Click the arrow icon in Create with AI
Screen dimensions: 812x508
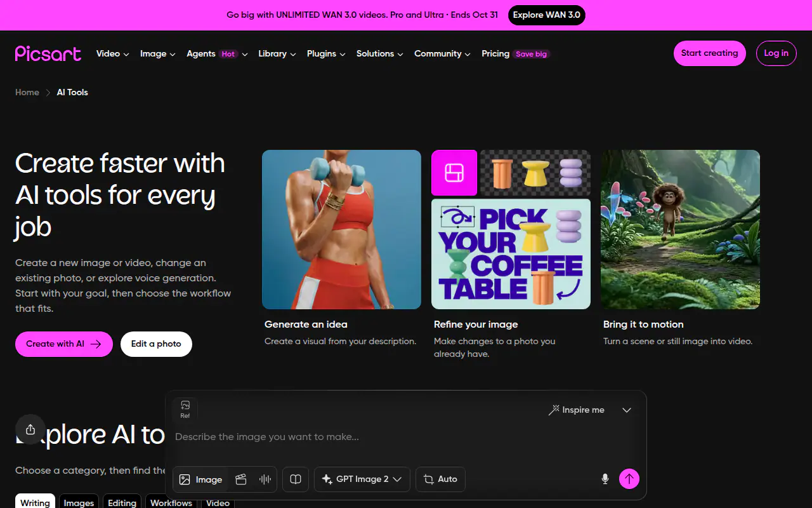[96, 344]
